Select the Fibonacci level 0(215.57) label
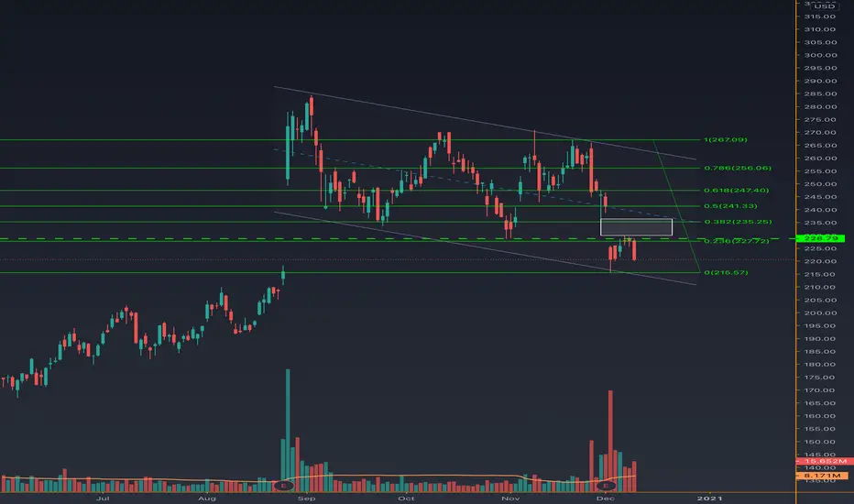 [726, 272]
